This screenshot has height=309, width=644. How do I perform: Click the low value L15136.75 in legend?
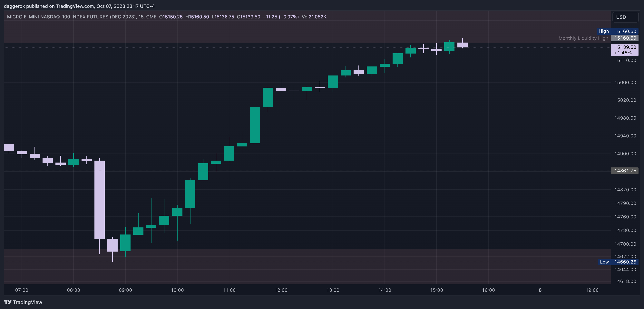[223, 17]
